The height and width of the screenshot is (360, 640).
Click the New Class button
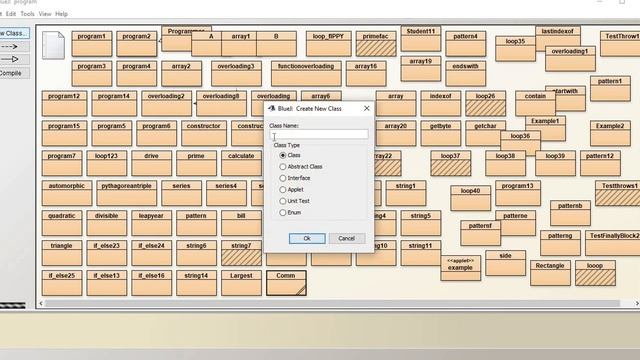coord(14,33)
